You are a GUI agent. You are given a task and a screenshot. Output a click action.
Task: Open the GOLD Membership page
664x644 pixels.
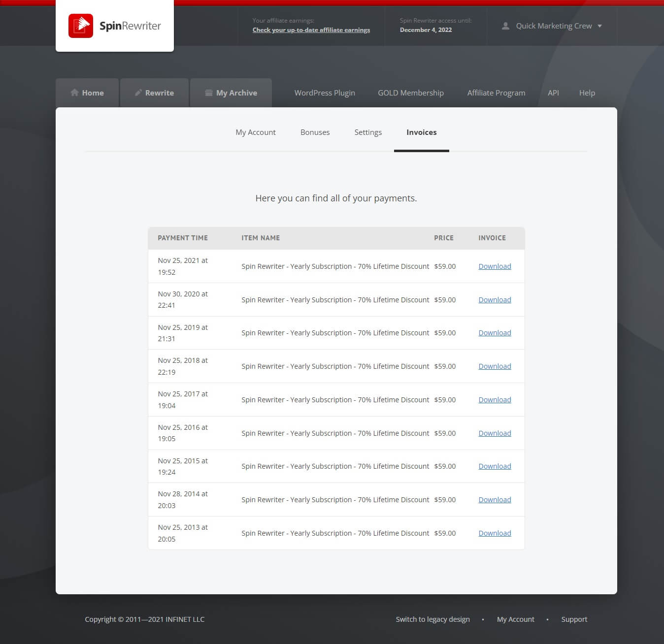point(411,93)
